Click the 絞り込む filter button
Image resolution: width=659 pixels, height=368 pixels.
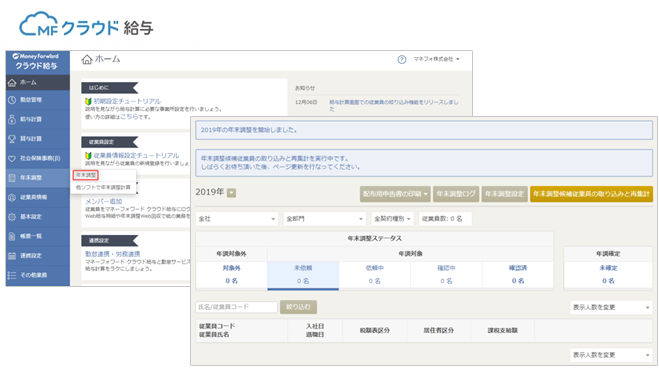(x=298, y=307)
